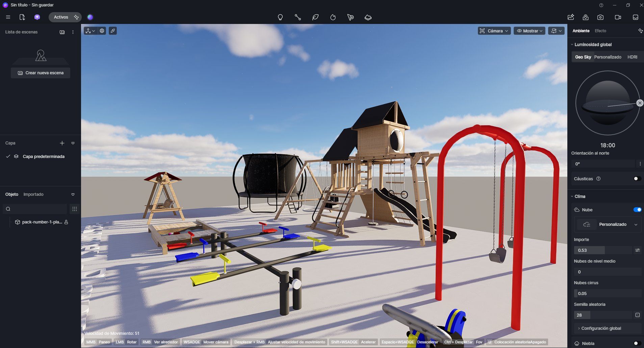Click the Importe slider at 0.53
The width and height of the screenshot is (644, 348).
(x=603, y=250)
